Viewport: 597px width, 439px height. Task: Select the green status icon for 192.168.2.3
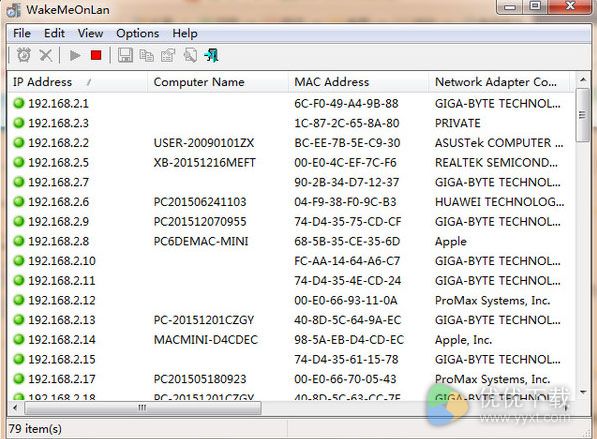point(19,123)
